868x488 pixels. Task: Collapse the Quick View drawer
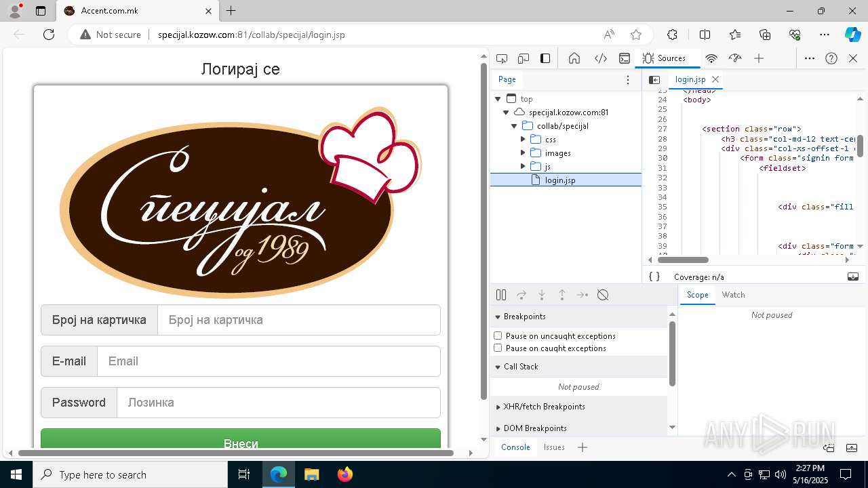[x=852, y=447]
